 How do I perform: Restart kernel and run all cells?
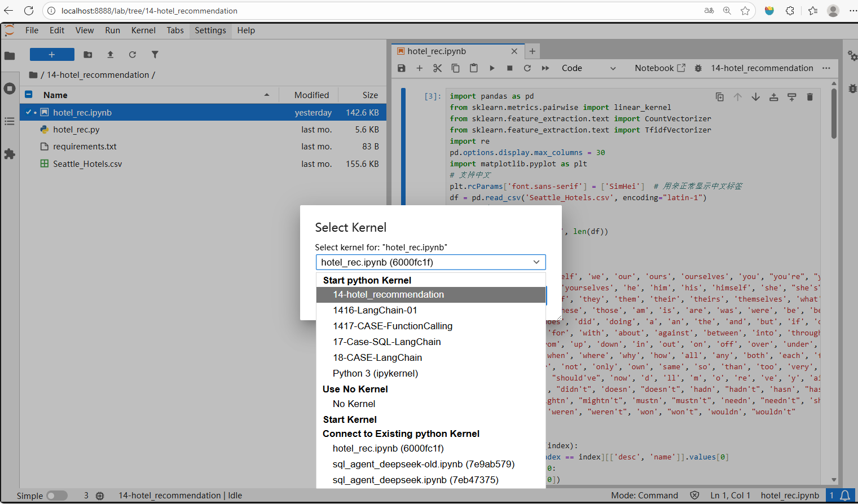545,68
